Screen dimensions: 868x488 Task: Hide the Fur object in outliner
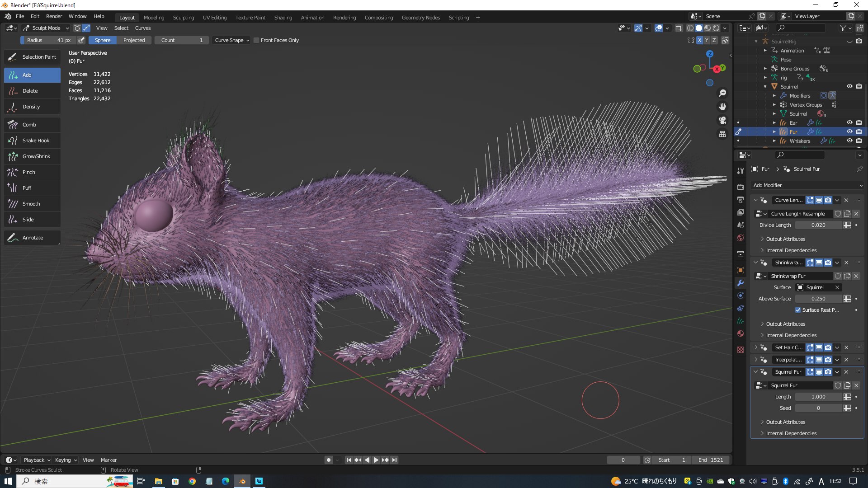click(x=849, y=131)
